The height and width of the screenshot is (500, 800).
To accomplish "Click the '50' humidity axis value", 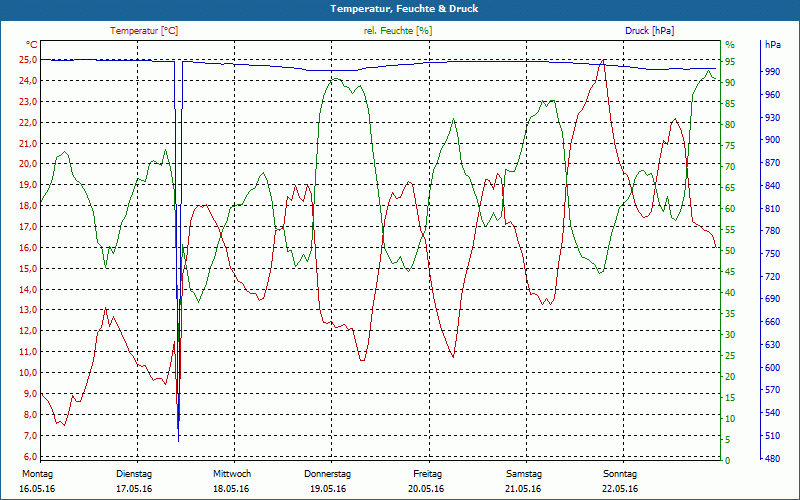I will click(x=730, y=251).
